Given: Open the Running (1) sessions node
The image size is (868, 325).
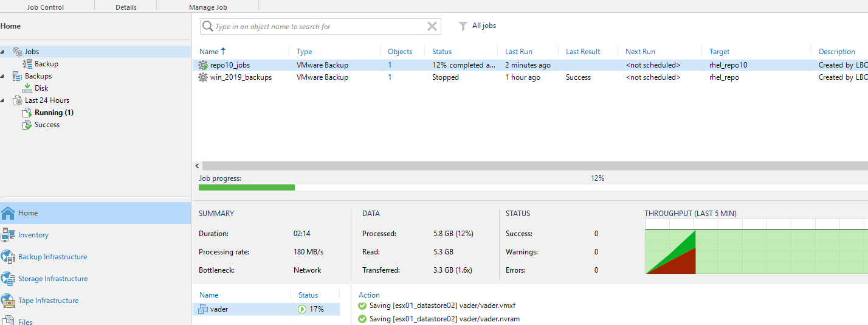Looking at the screenshot, I should coord(53,113).
